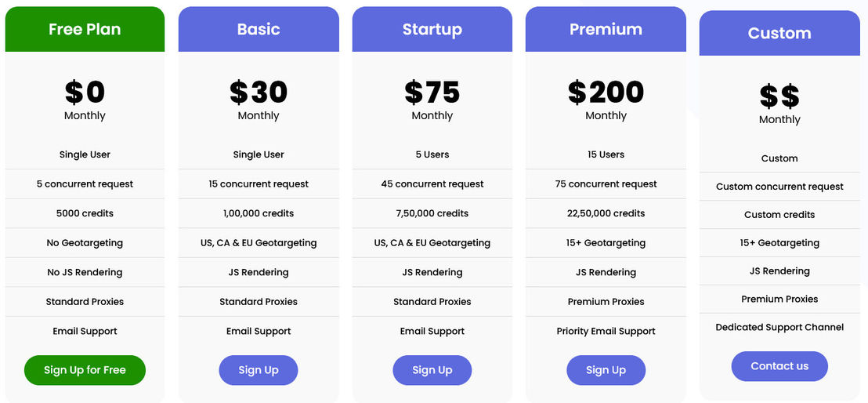
Task: Click the Sign Up for Free button
Action: [85, 370]
